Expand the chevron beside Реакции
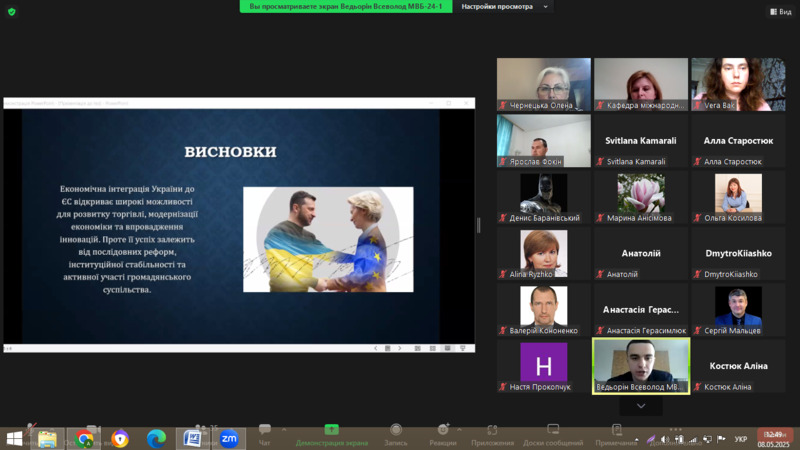The width and height of the screenshot is (800, 450). pos(459,430)
